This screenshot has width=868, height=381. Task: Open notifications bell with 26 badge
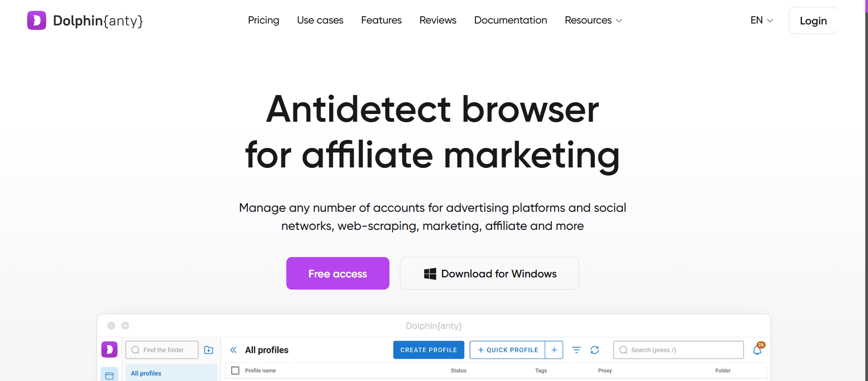[x=758, y=349]
